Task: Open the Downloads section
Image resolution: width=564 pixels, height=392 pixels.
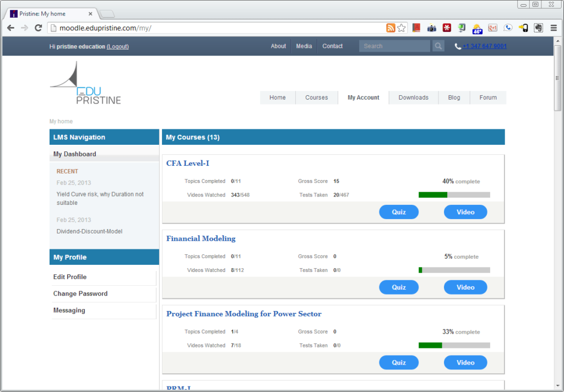Action: [x=413, y=97]
